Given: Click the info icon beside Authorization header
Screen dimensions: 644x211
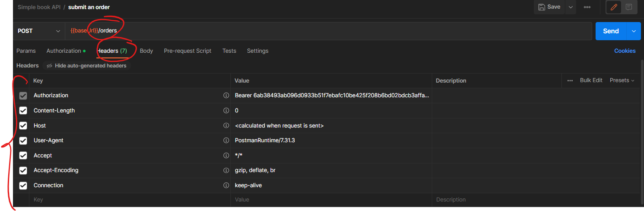Looking at the screenshot, I should (x=226, y=96).
